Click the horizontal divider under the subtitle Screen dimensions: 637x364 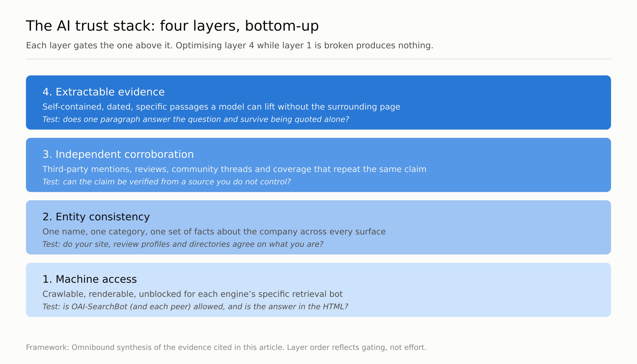pos(318,59)
